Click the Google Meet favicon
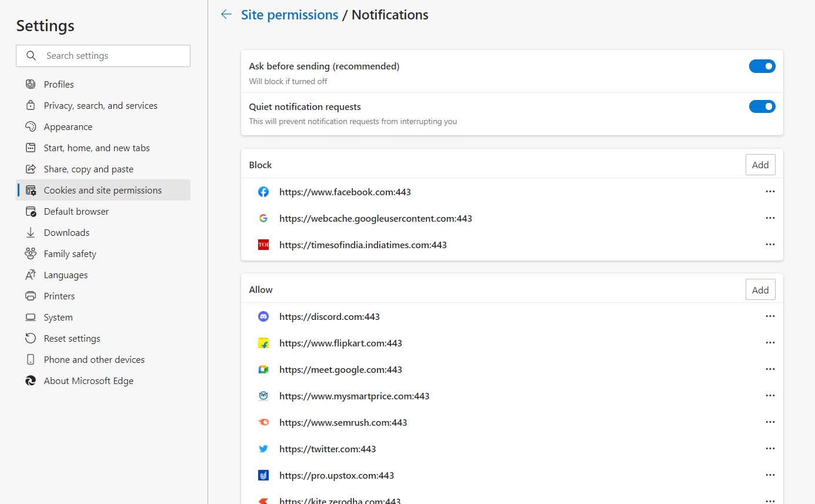Viewport: 815px width, 504px height. [263, 369]
